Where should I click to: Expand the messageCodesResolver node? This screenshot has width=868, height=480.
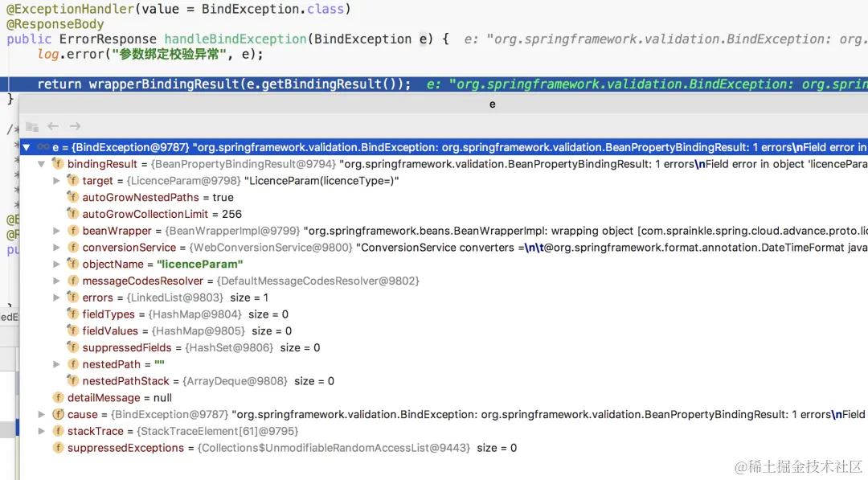coord(56,281)
